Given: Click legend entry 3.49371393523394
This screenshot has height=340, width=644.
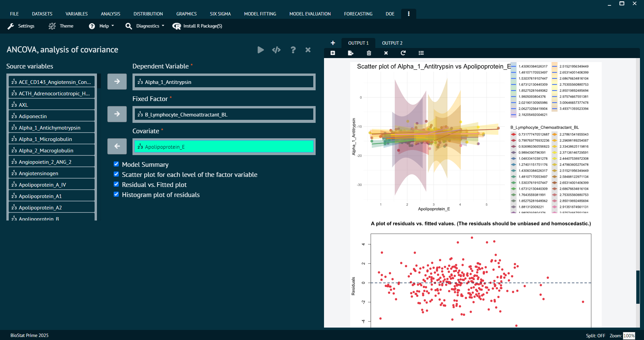Looking at the screenshot, I should click(570, 109).
